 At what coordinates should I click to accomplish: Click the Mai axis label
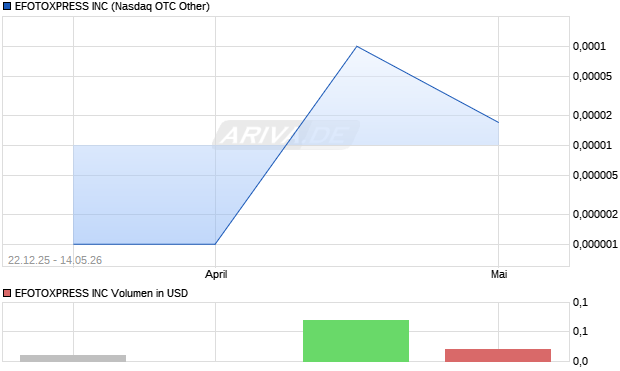click(x=499, y=274)
